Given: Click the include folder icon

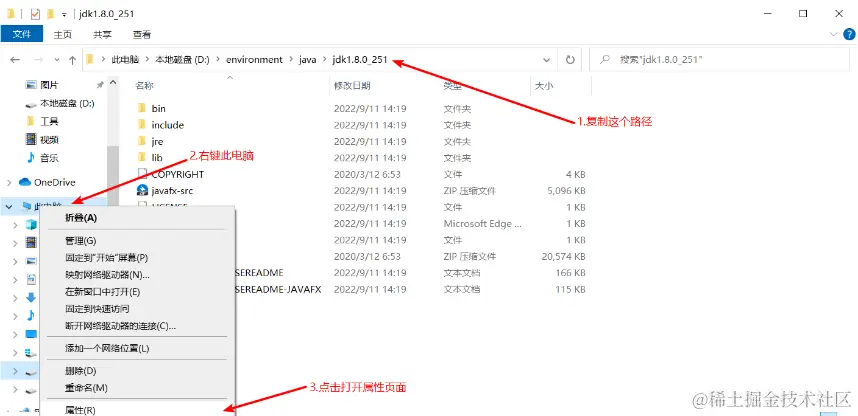Looking at the screenshot, I should (x=142, y=124).
